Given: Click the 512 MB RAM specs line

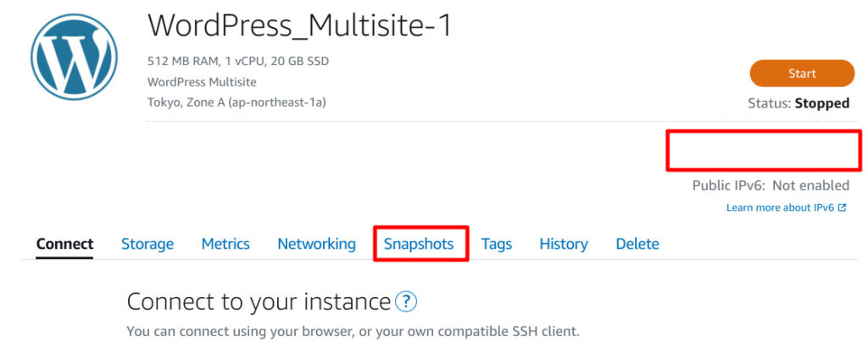Looking at the screenshot, I should pyautogui.click(x=238, y=61).
